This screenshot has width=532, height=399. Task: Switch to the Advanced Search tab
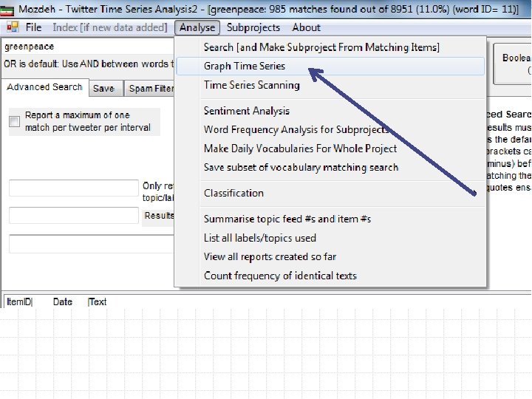point(44,87)
